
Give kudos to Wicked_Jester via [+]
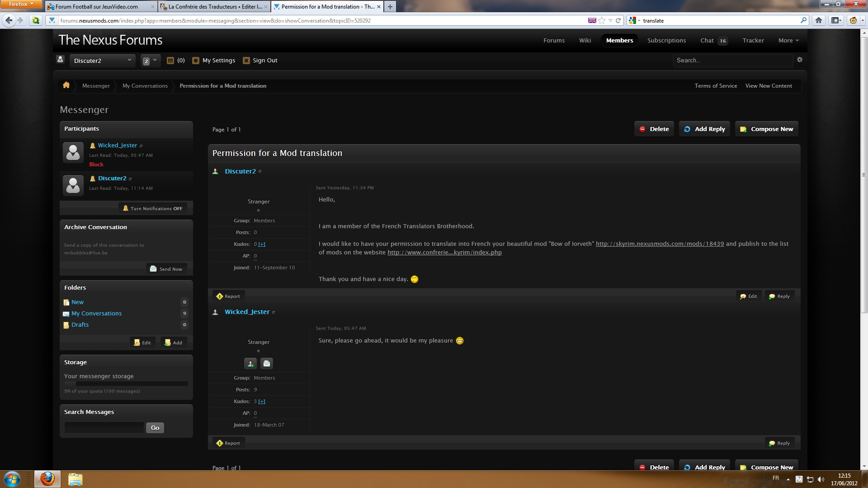click(x=262, y=401)
